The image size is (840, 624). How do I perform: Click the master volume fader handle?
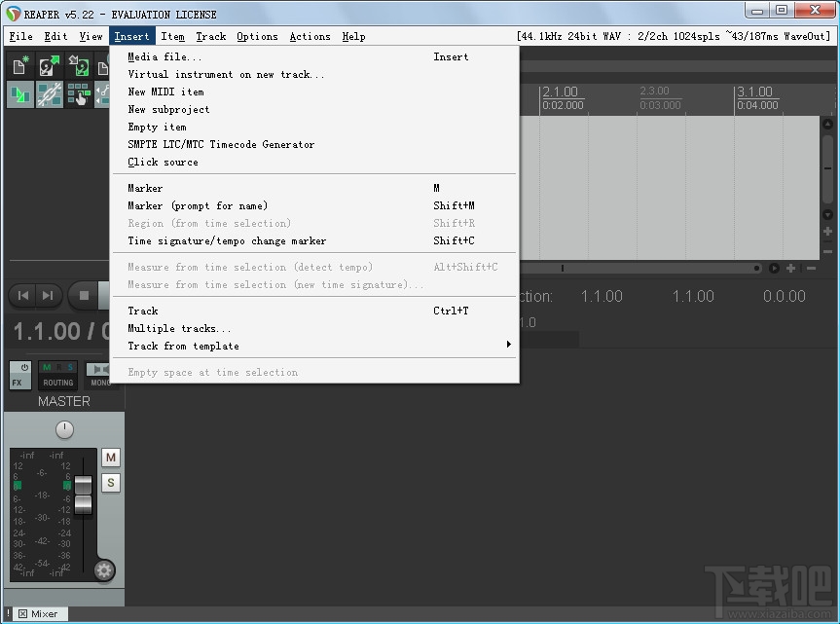point(83,495)
